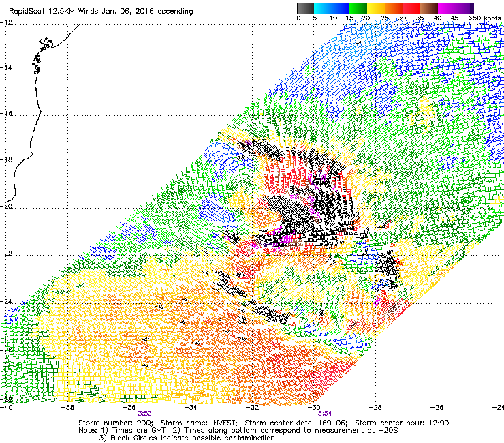Click the '-38' longitude axis label
This screenshot has width=504, height=443.
tap(68, 408)
